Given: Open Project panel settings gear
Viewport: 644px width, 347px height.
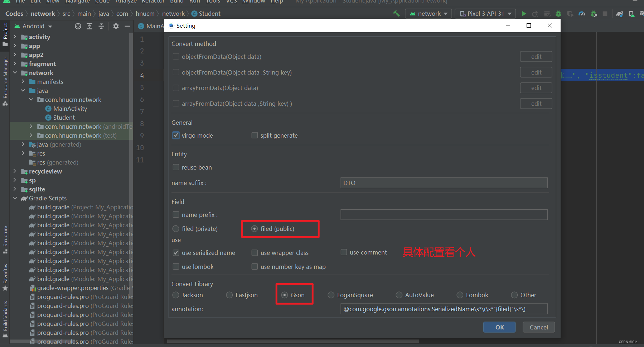Looking at the screenshot, I should (116, 26).
